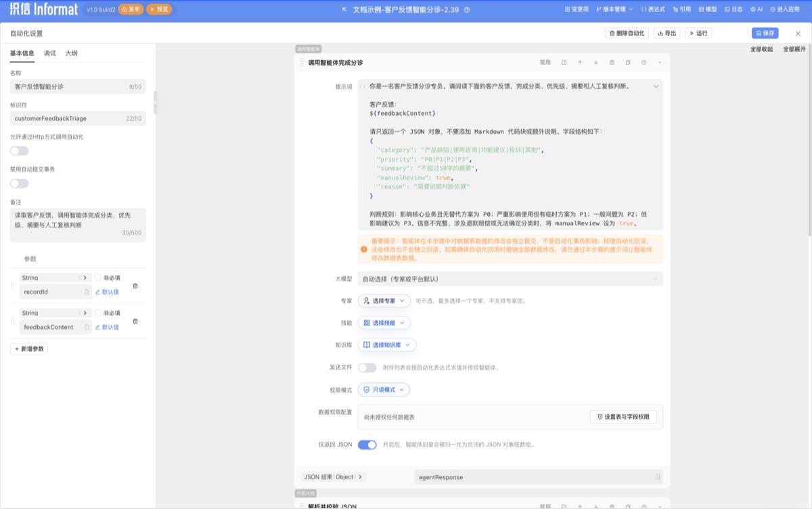Viewport: 812px width, 509px height.
Task: Open JSON 结果 Object type selector
Action: click(x=334, y=477)
